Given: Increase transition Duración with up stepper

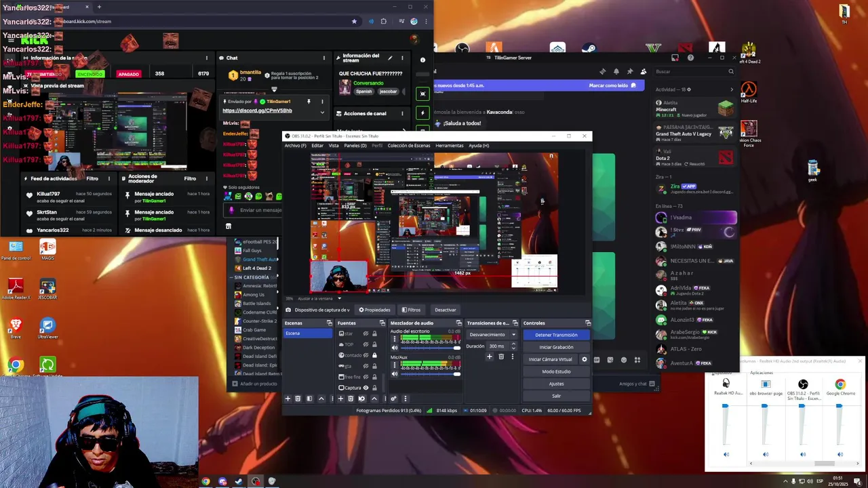Looking at the screenshot, I should click(513, 344).
